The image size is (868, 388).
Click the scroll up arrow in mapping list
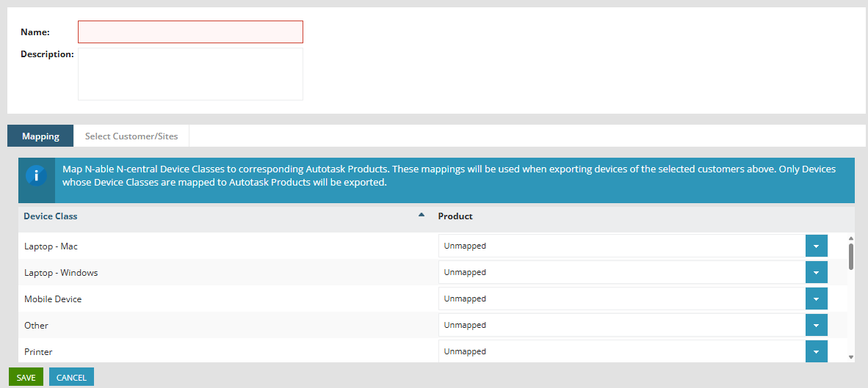[851, 238]
